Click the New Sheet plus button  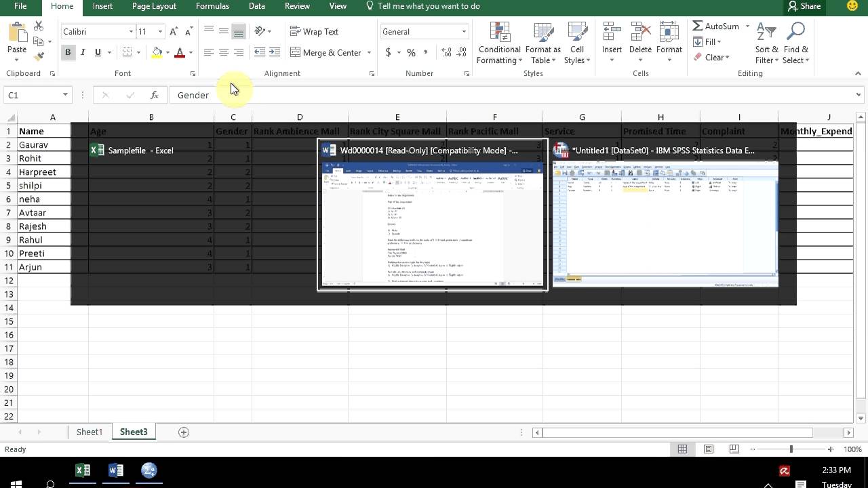click(x=183, y=432)
